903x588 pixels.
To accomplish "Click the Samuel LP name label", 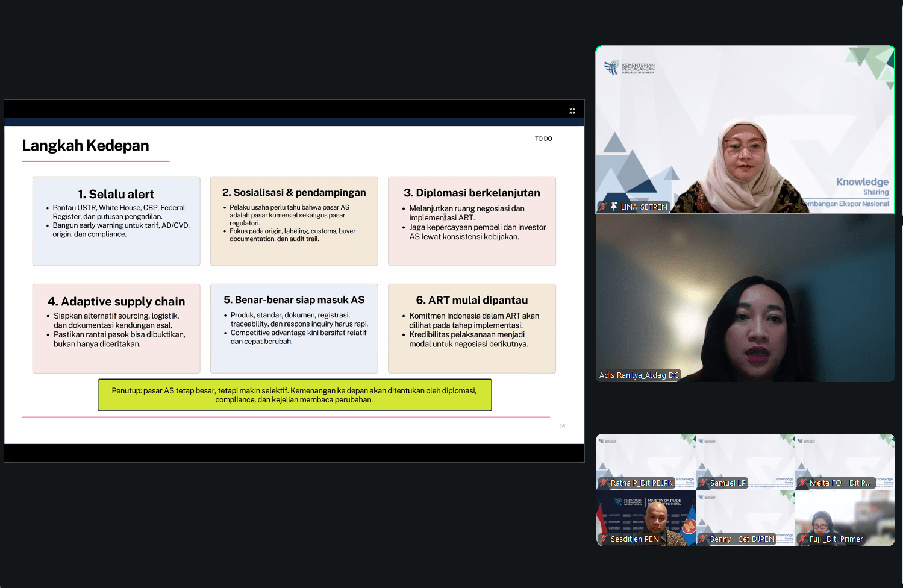I will point(728,483).
